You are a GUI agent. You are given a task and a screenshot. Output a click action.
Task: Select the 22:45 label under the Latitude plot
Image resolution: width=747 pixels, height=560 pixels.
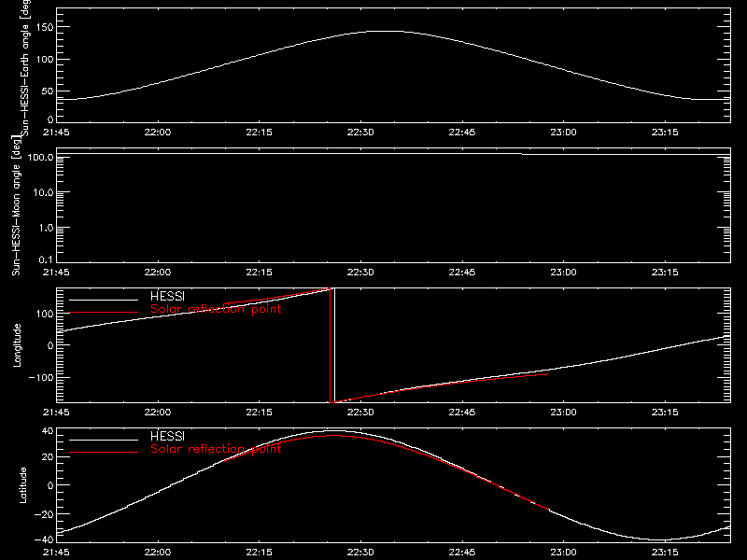(x=461, y=552)
